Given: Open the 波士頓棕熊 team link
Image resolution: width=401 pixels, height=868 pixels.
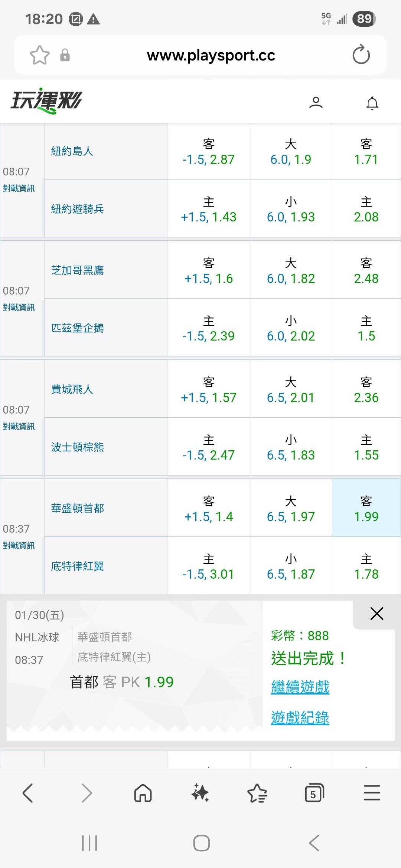Looking at the screenshot, I should (x=78, y=447).
